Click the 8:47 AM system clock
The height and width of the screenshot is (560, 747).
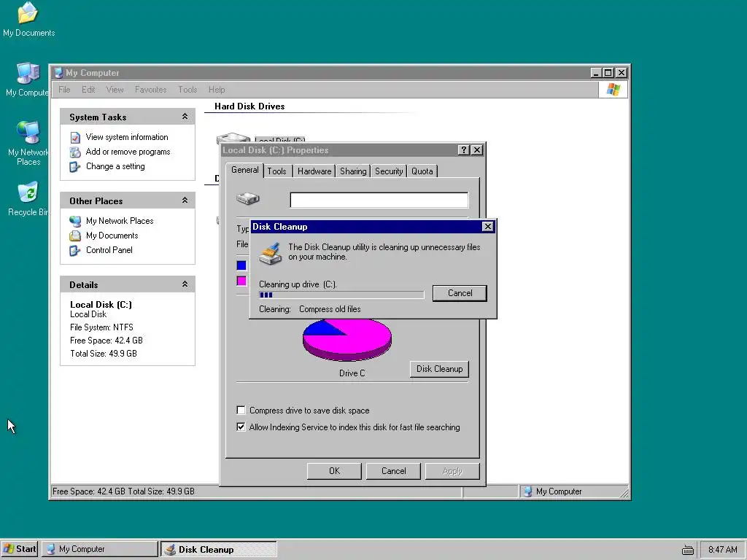point(722,550)
